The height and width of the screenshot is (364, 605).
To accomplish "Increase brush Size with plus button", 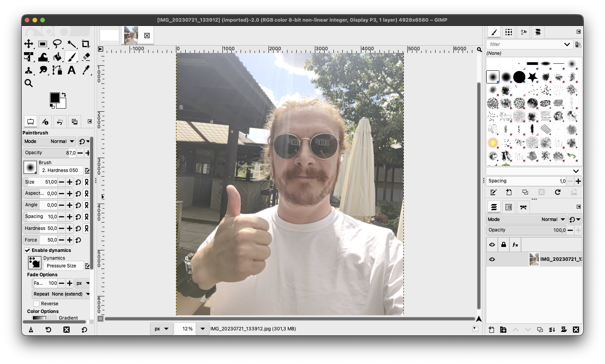I will coord(70,182).
